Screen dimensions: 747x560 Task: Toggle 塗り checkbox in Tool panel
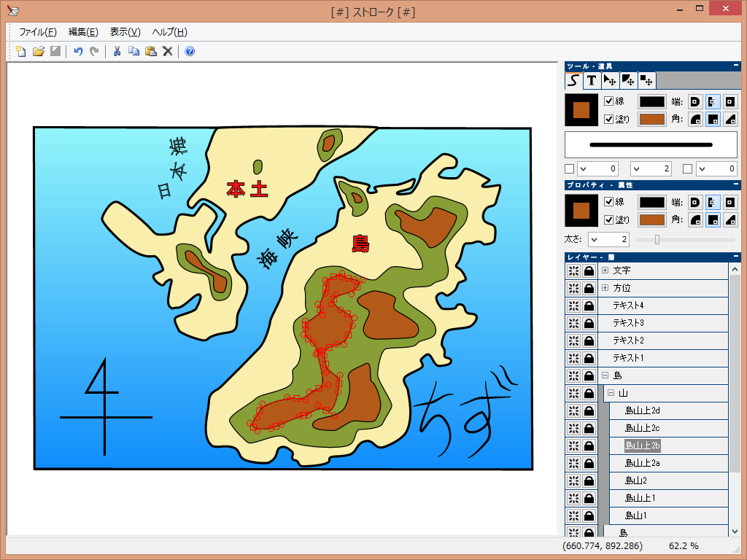tap(608, 119)
